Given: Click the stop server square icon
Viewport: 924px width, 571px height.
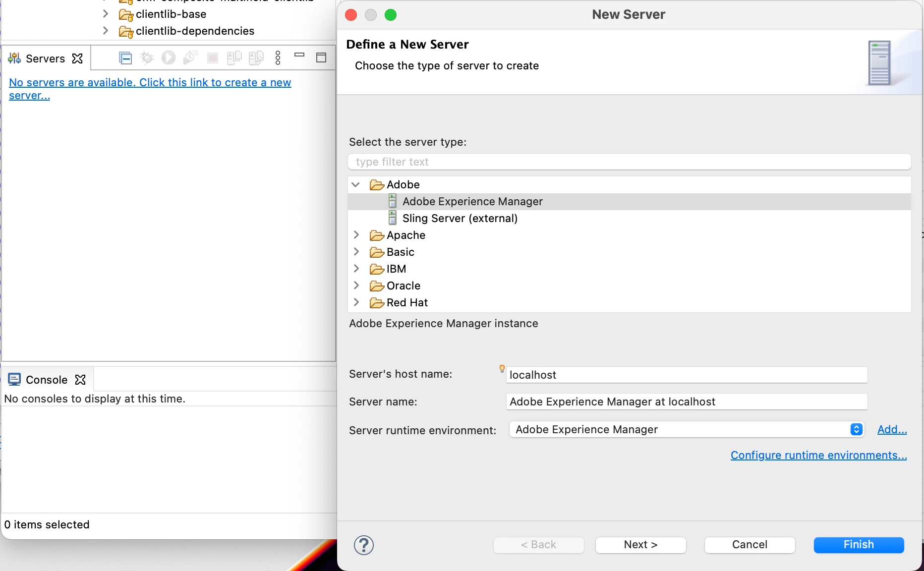Looking at the screenshot, I should pyautogui.click(x=213, y=58).
